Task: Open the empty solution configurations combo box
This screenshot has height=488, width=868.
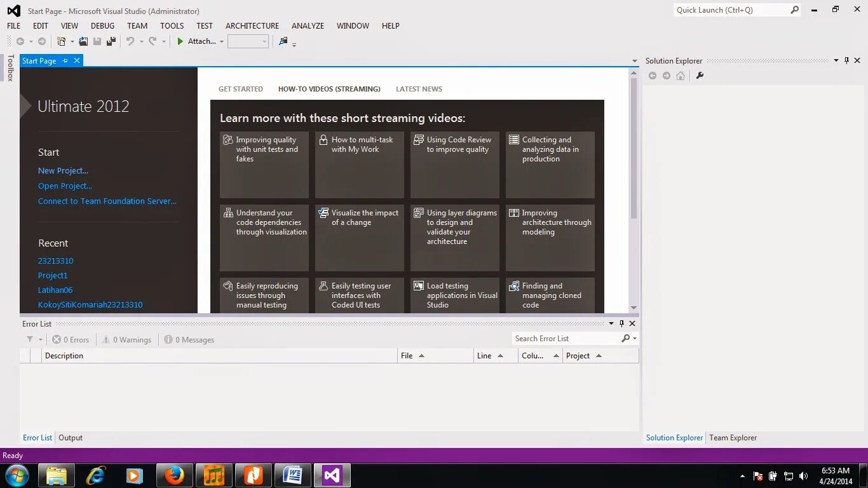Action: pyautogui.click(x=248, y=41)
